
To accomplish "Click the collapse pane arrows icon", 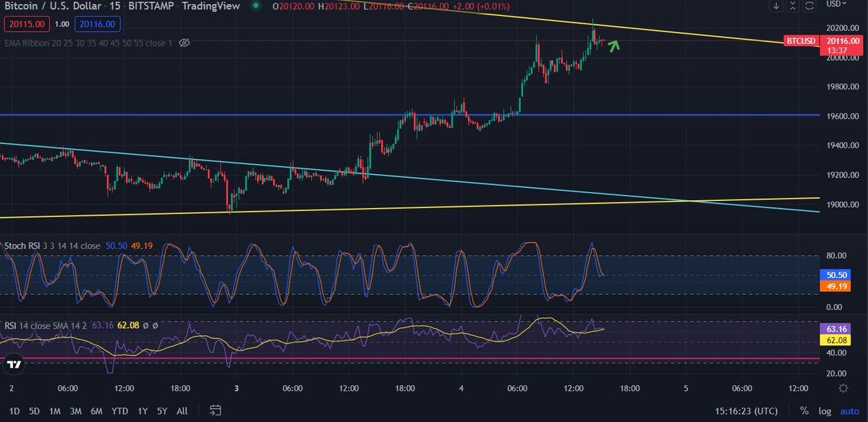I will (x=793, y=6).
